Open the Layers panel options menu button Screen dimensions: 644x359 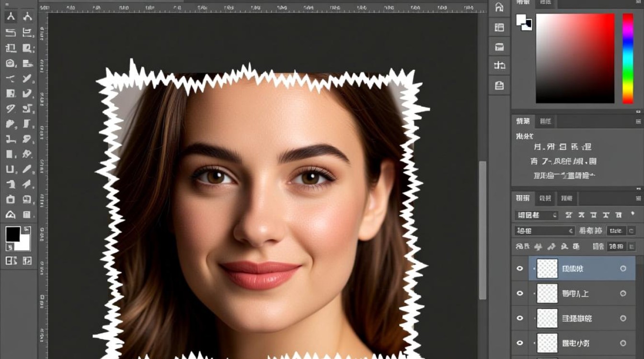point(638,198)
